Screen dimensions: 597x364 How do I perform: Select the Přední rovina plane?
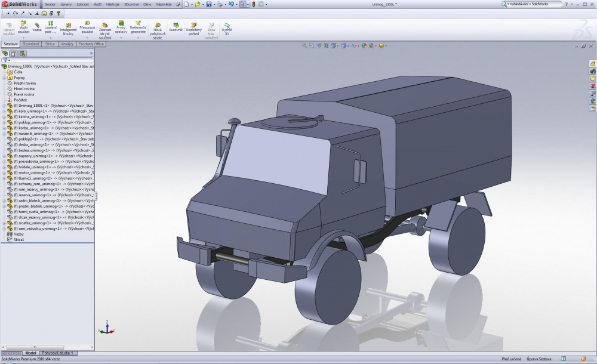click(24, 83)
